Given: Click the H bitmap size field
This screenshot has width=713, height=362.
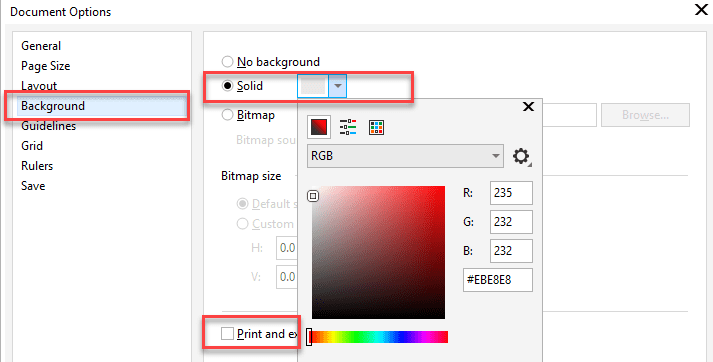Looking at the screenshot, I should (287, 248).
